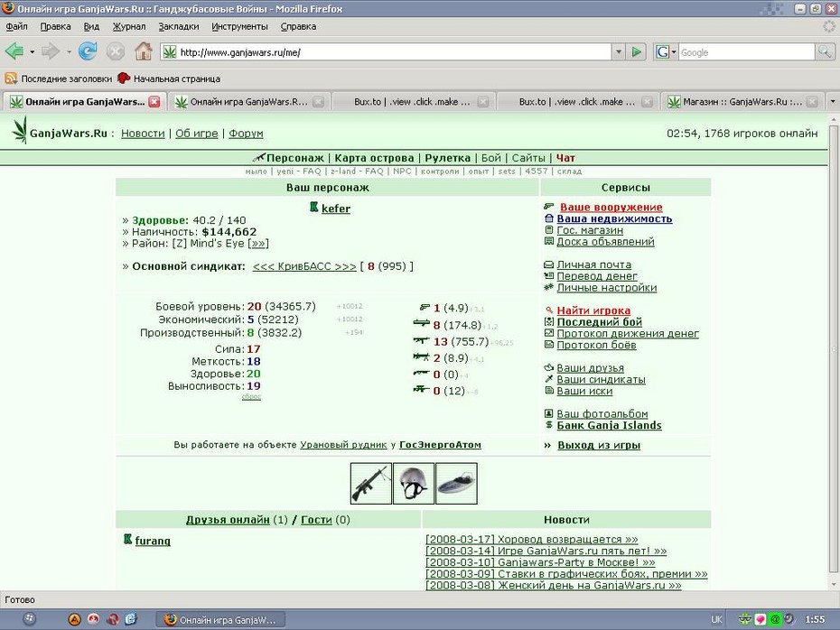The image size is (840, 630).
Task: Open the Начальная страница bookmark
Action: [x=169, y=79]
